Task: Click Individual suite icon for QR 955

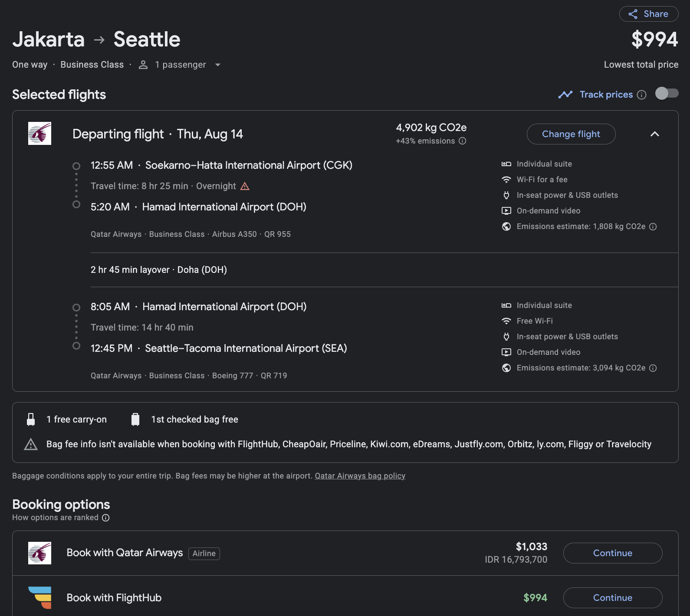Action: (x=506, y=164)
